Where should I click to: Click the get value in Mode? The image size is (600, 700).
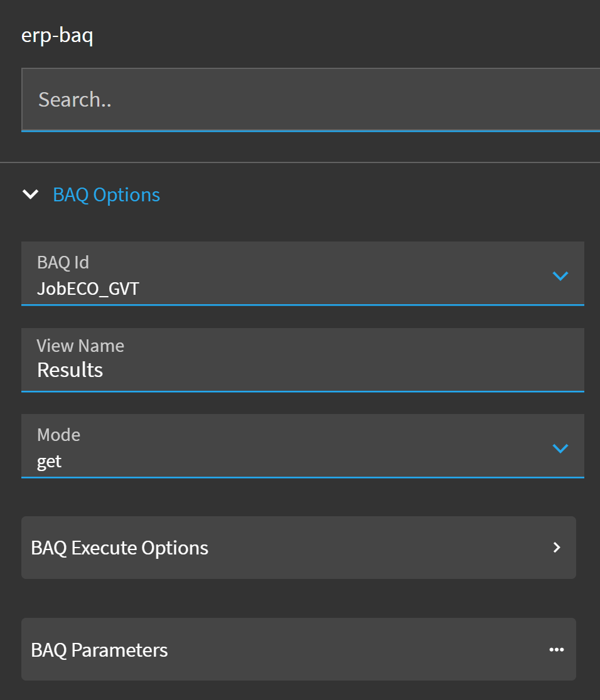[x=50, y=462]
